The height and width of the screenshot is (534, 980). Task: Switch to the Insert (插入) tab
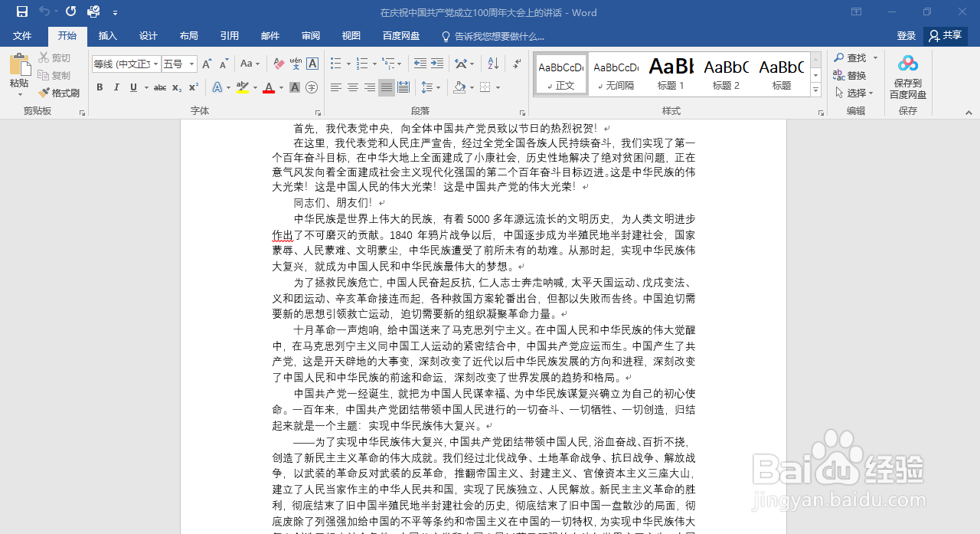coord(108,36)
